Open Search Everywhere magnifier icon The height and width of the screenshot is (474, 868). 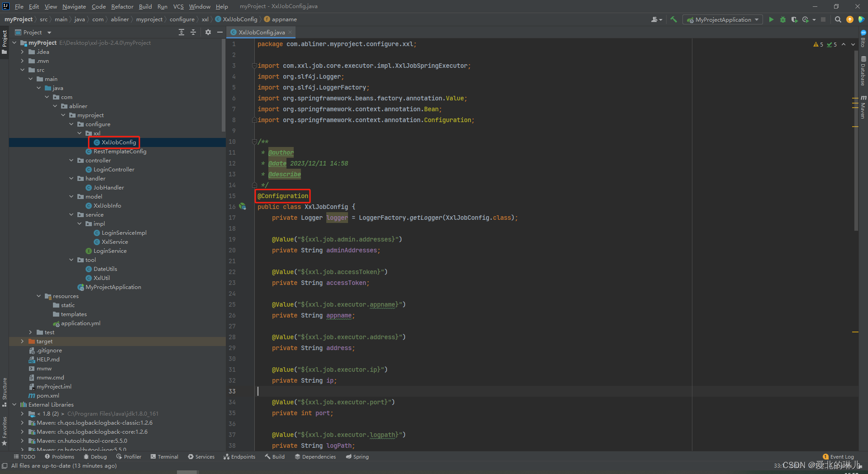tap(838, 19)
